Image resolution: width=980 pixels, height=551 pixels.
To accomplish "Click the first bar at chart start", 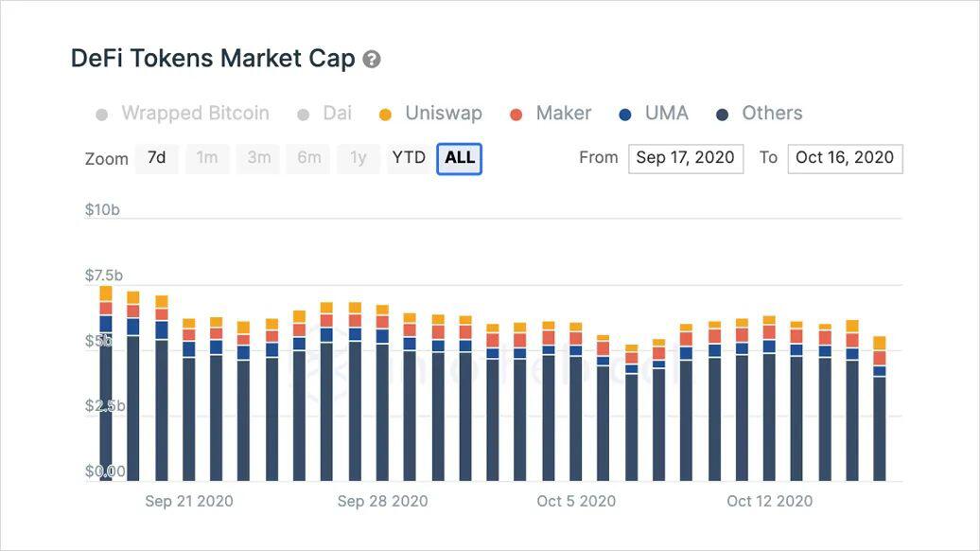I will click(106, 383).
